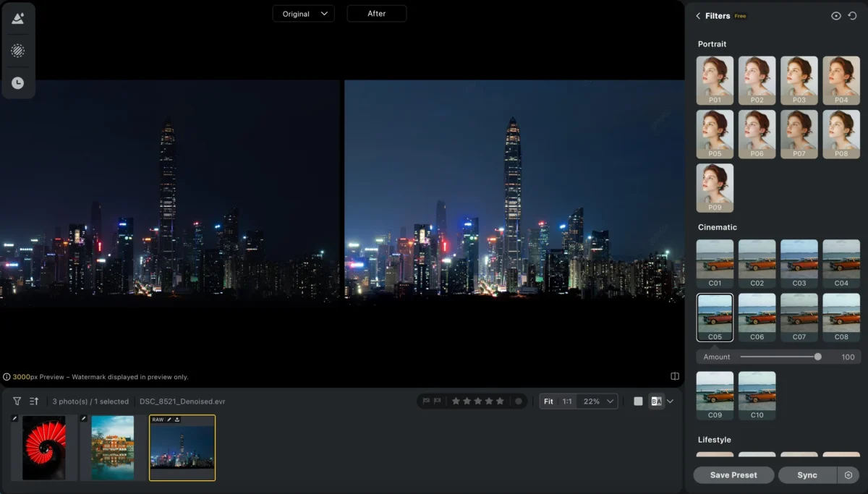
Task: Click the reset filters icon
Action: pos(853,16)
